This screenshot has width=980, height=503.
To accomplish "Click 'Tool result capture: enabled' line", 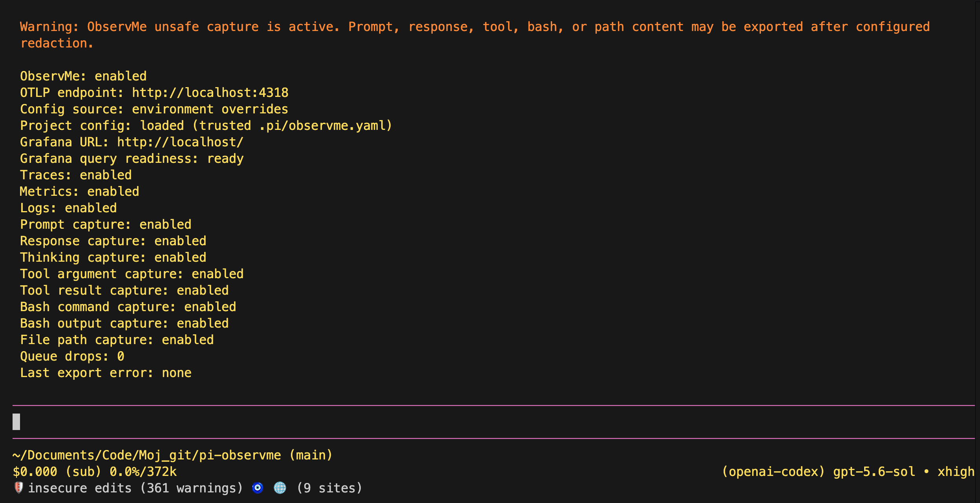I will 124,290.
